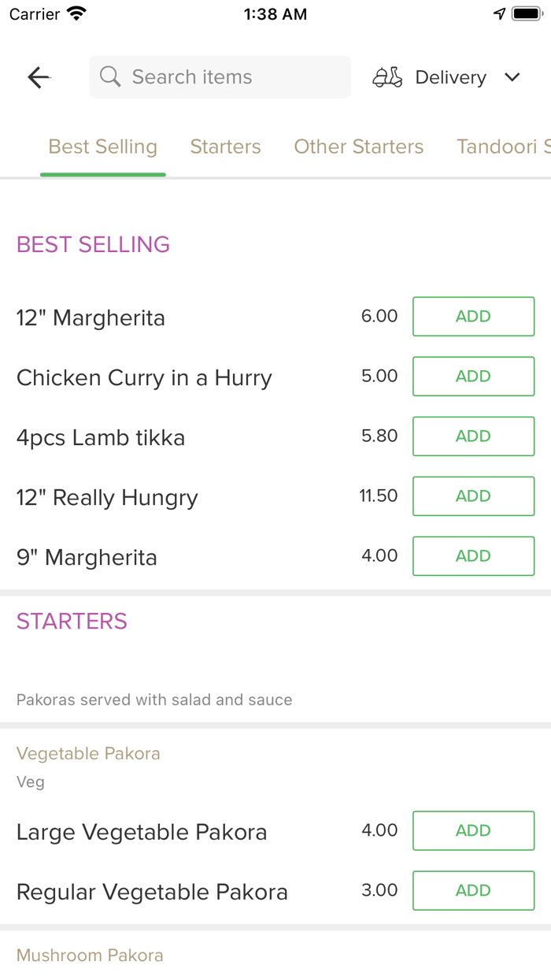This screenshot has width=551, height=980.
Task: Add Large Vegetable Pakora
Action: click(473, 831)
